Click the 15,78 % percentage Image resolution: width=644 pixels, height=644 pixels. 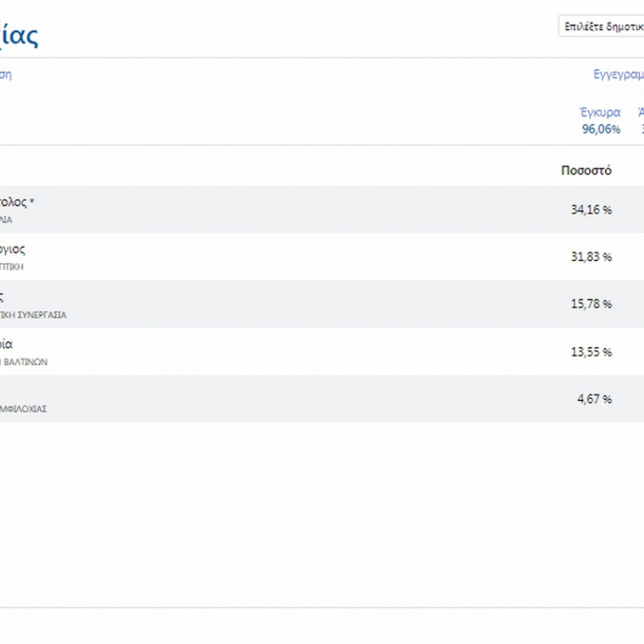(591, 304)
